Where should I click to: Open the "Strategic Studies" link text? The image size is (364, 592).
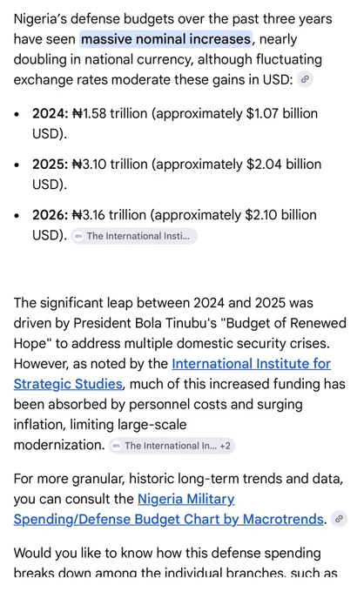[x=68, y=384]
